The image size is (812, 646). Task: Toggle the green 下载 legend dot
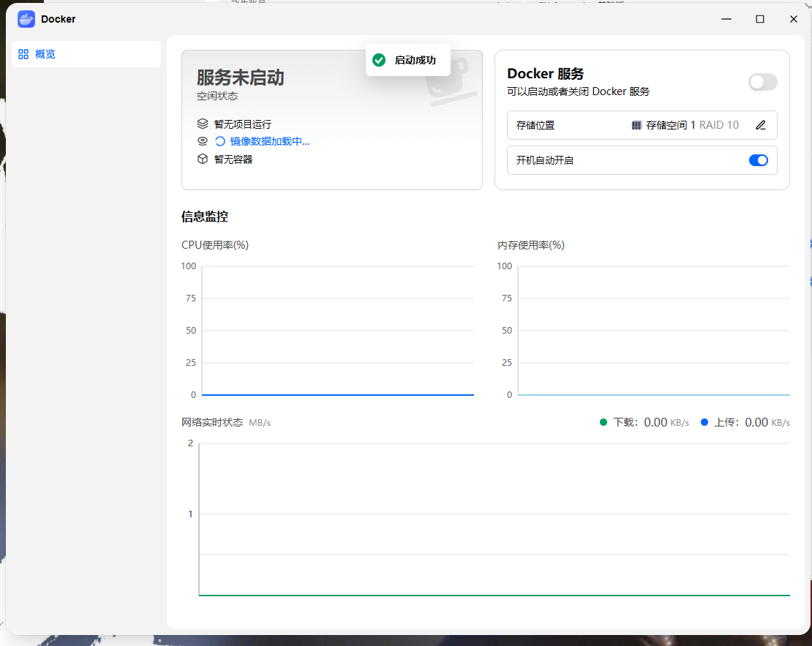603,422
